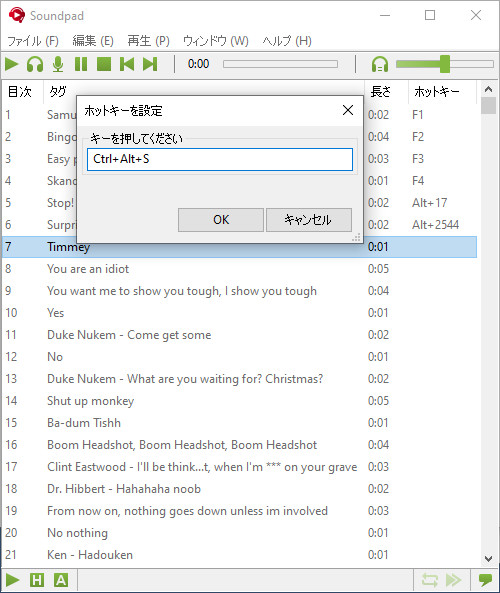Open the 再生 (P) menu
Screen dimensions: 500x593
tap(148, 41)
